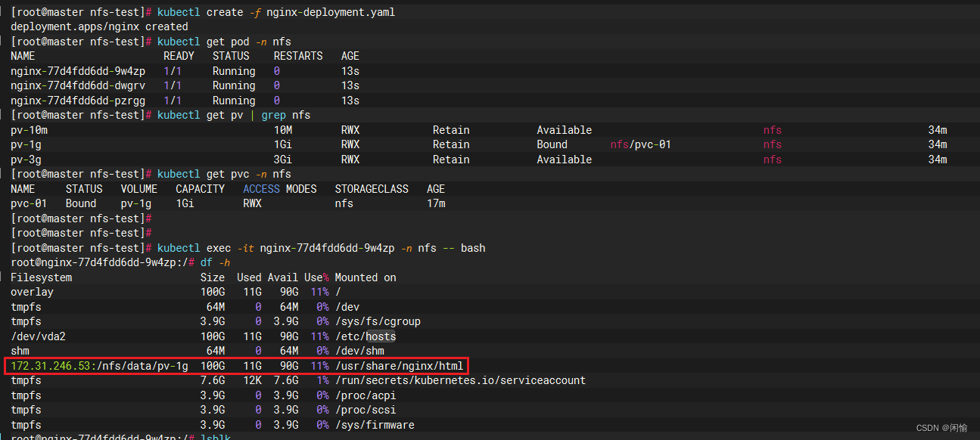This screenshot has width=980, height=440.
Task: Select the 7.6G size value
Action: pos(213,380)
